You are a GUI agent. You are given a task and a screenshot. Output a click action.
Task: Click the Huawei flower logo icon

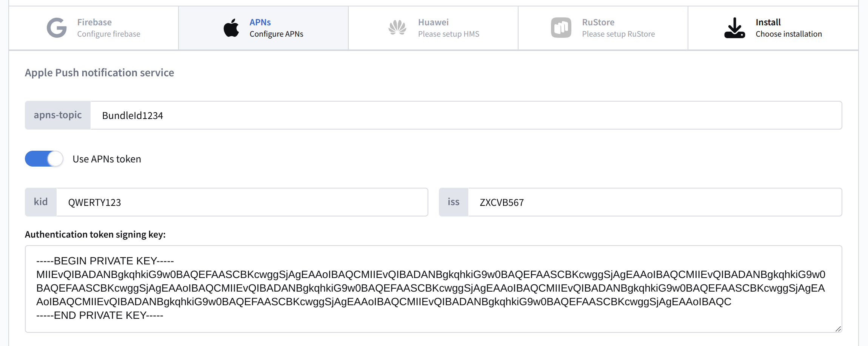(x=397, y=28)
